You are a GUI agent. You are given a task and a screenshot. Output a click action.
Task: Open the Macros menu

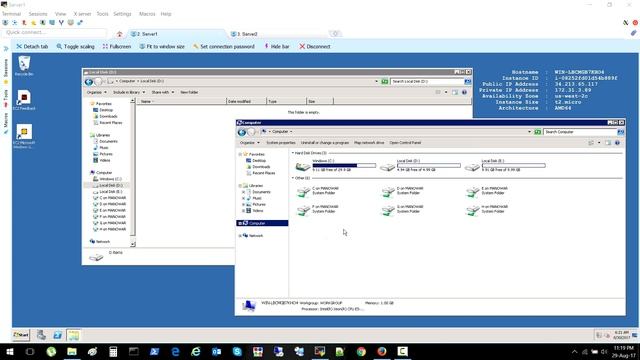click(147, 14)
